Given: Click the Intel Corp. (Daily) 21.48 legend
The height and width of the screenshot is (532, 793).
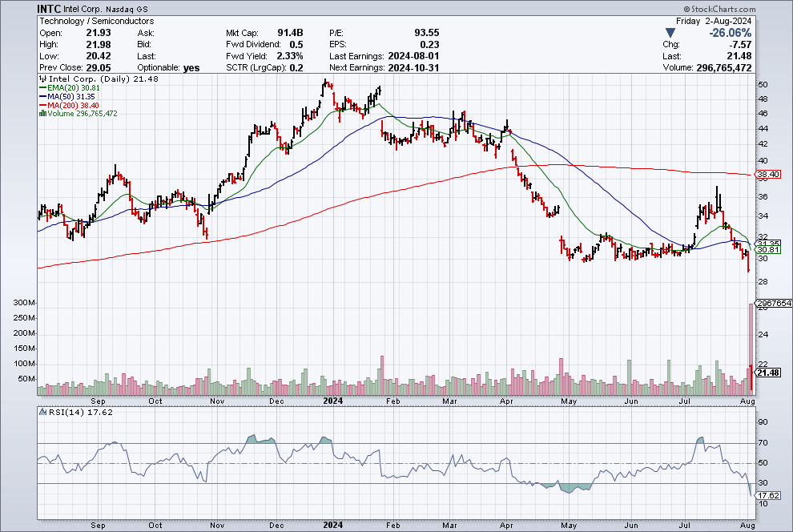Looking at the screenshot, I should pyautogui.click(x=99, y=79).
